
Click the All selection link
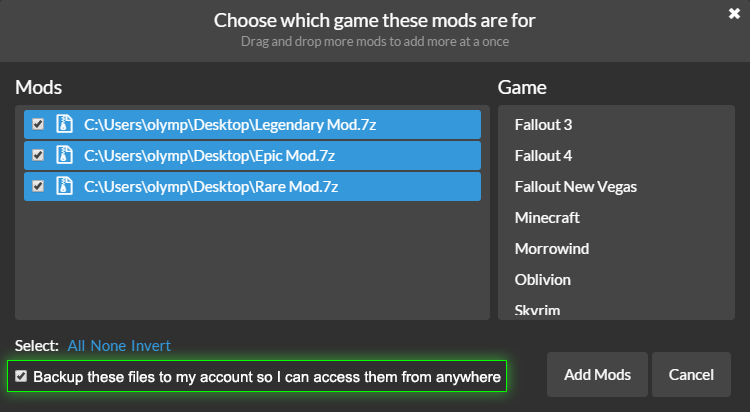click(76, 345)
